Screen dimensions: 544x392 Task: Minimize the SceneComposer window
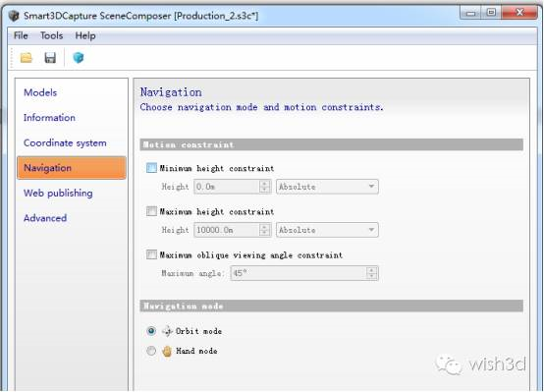click(471, 13)
